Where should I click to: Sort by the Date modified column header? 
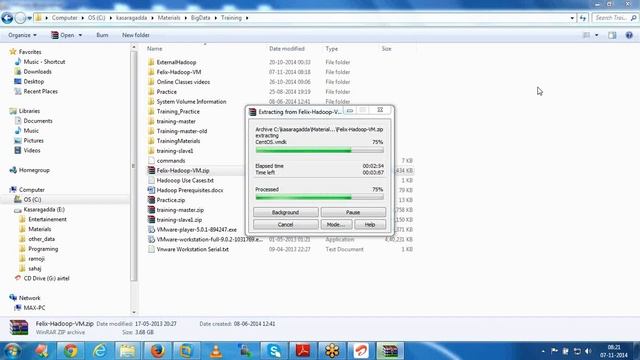click(x=287, y=49)
